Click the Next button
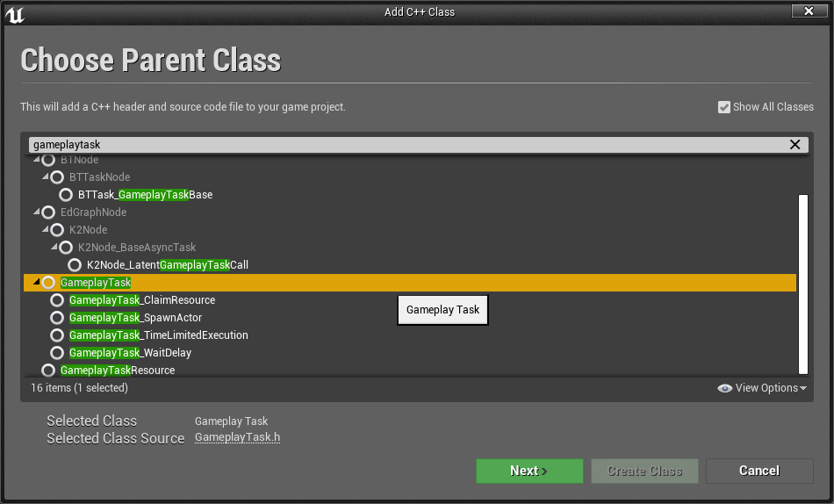This screenshot has width=834, height=504. tap(529, 471)
